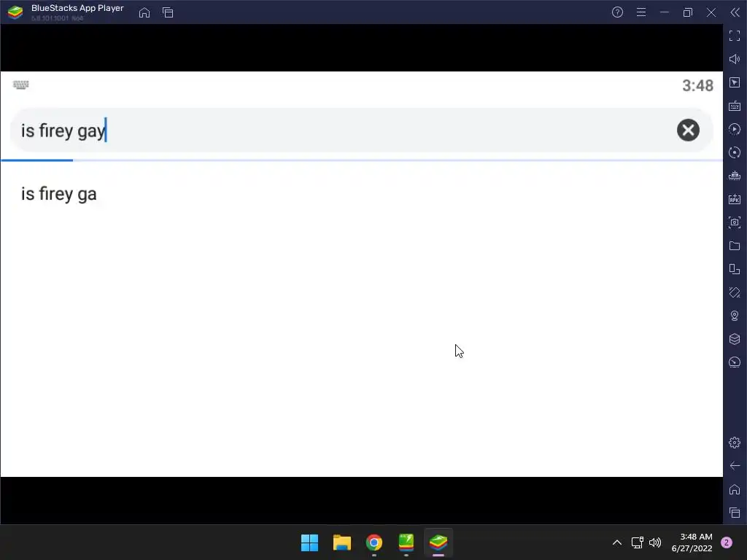Open notification center badge showing 2
Screen dimensions: 747x560
(x=727, y=542)
